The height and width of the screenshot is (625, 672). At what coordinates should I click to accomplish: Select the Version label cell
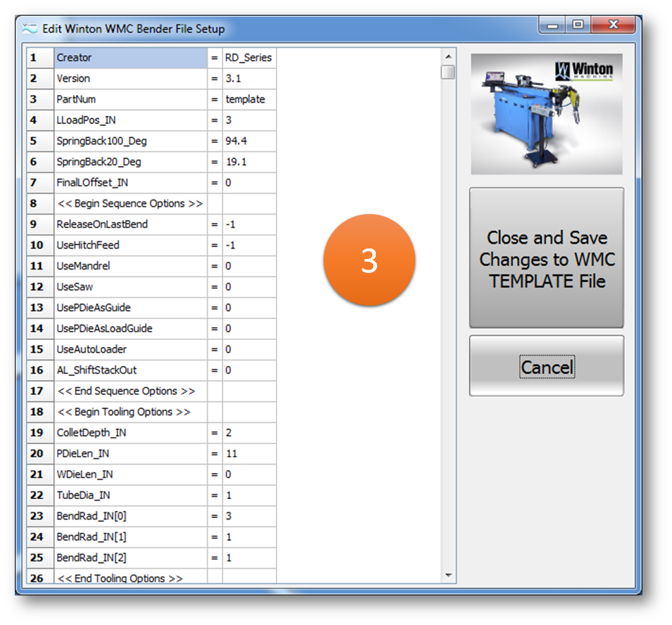(x=131, y=79)
